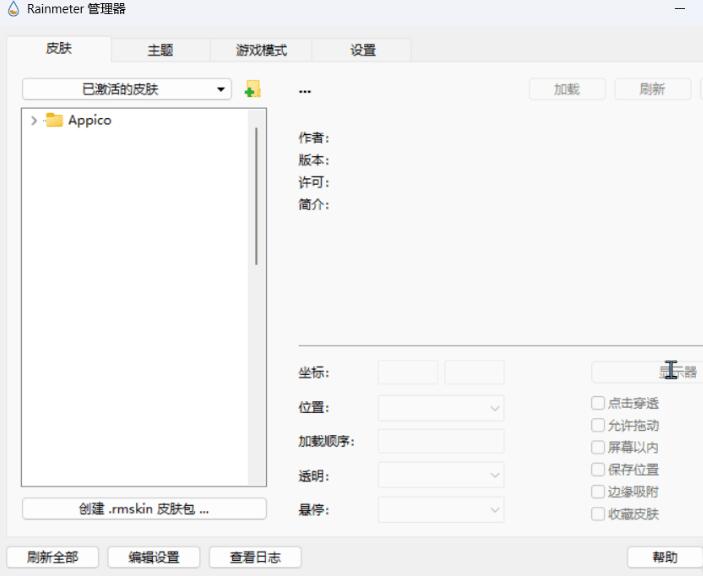Check the 保存位置 option
This screenshot has width=703, height=576.
(598, 469)
